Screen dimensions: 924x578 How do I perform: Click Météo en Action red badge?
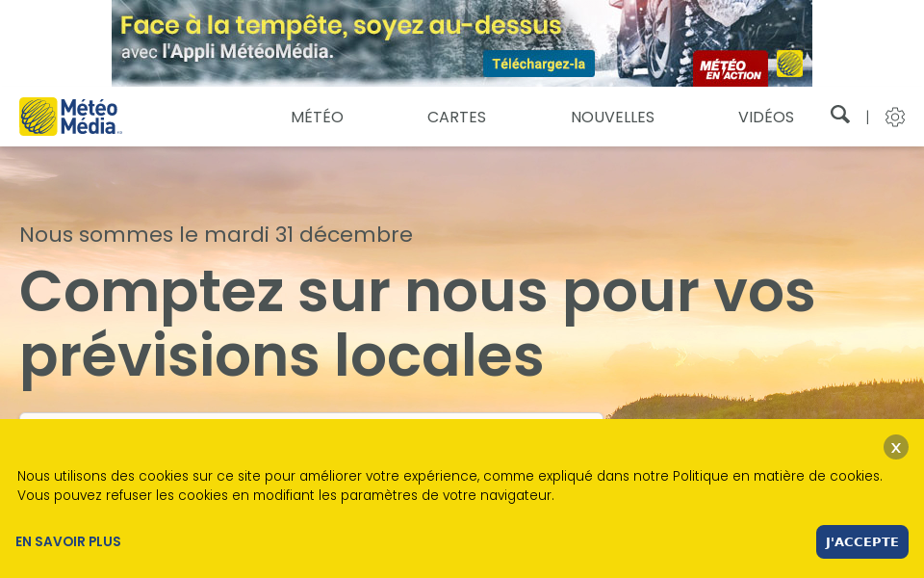(x=731, y=68)
